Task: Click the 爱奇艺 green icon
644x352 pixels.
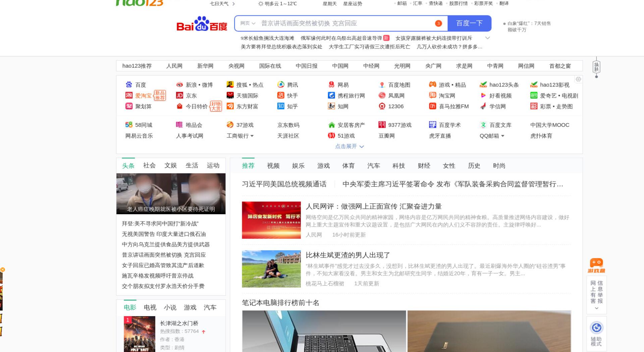Action: click(534, 95)
